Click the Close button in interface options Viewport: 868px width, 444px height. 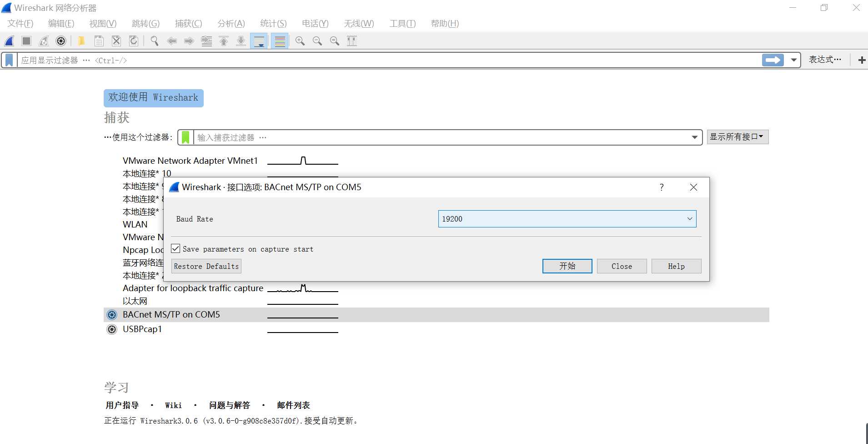(622, 266)
